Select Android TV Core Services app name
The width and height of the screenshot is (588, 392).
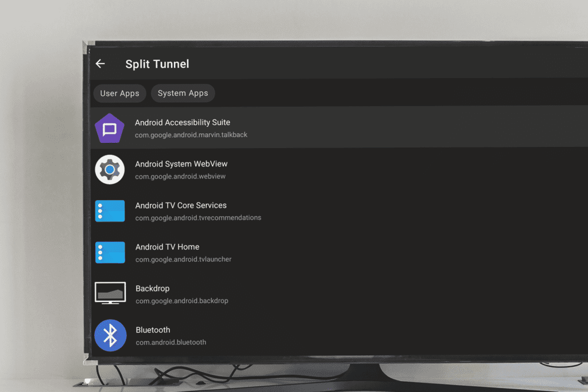pyautogui.click(x=181, y=205)
